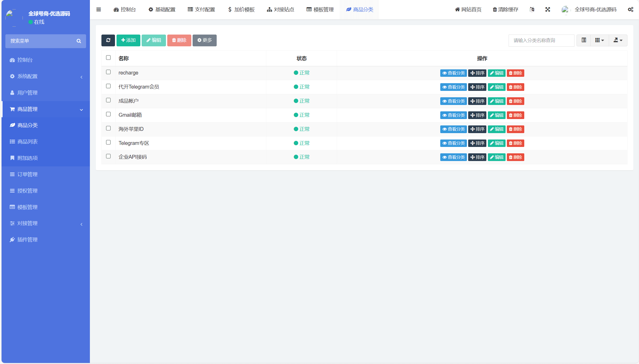Delete the 企业API接码 category row
Screen dimensions: 639x364
pos(515,157)
